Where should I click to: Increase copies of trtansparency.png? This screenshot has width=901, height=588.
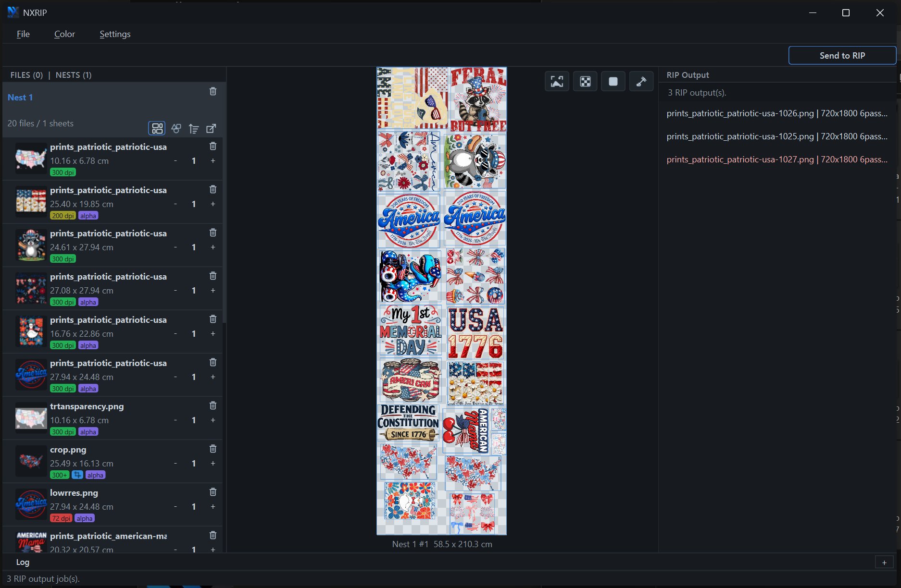[213, 420]
